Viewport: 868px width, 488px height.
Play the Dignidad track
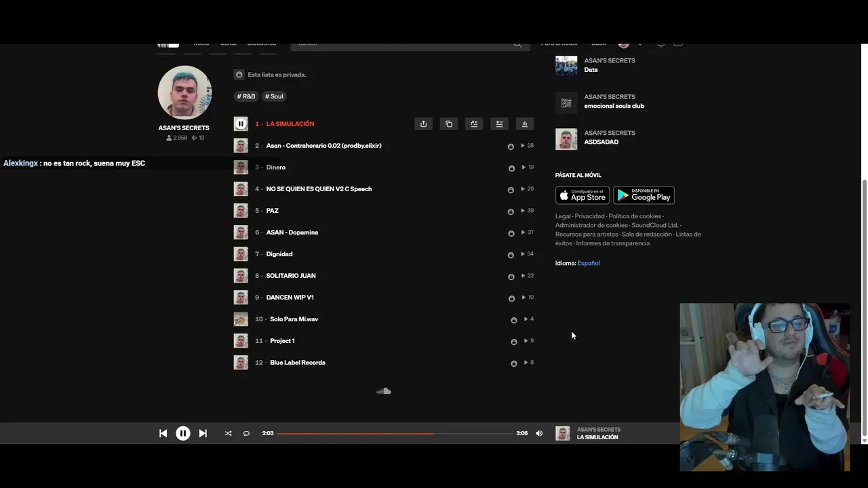[x=279, y=254]
